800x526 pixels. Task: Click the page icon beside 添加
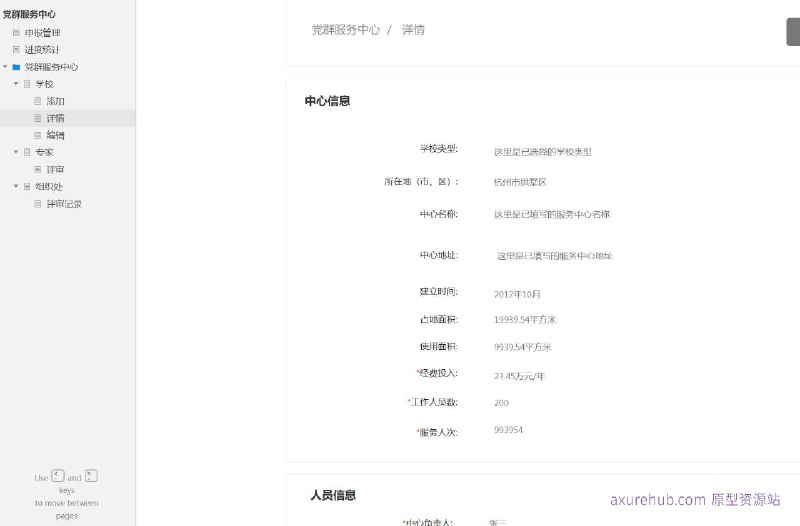pyautogui.click(x=37, y=101)
